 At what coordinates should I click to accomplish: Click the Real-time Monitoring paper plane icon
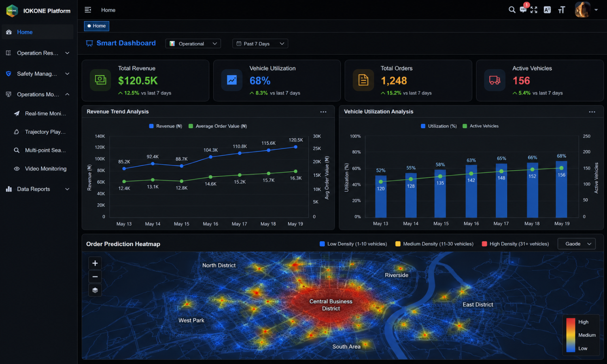tap(17, 114)
